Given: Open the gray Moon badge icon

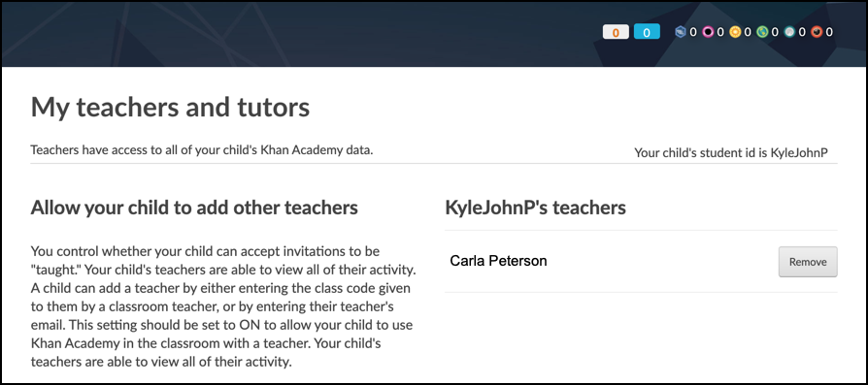Looking at the screenshot, I should (790, 32).
